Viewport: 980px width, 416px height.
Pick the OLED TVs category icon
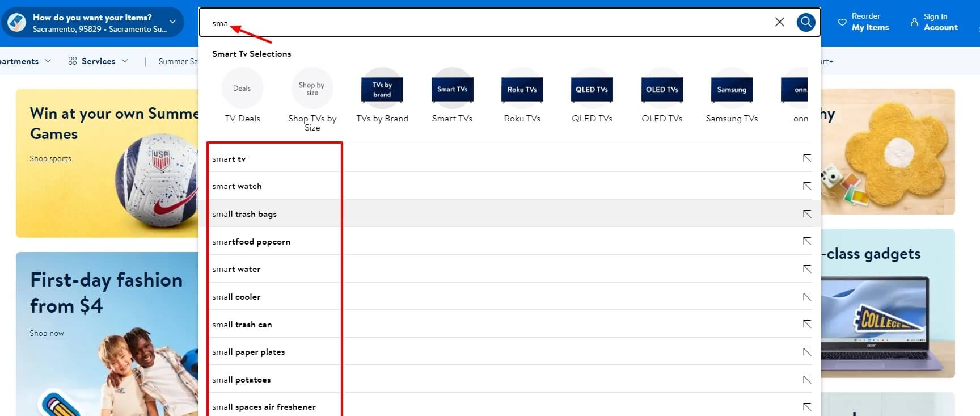coord(662,89)
